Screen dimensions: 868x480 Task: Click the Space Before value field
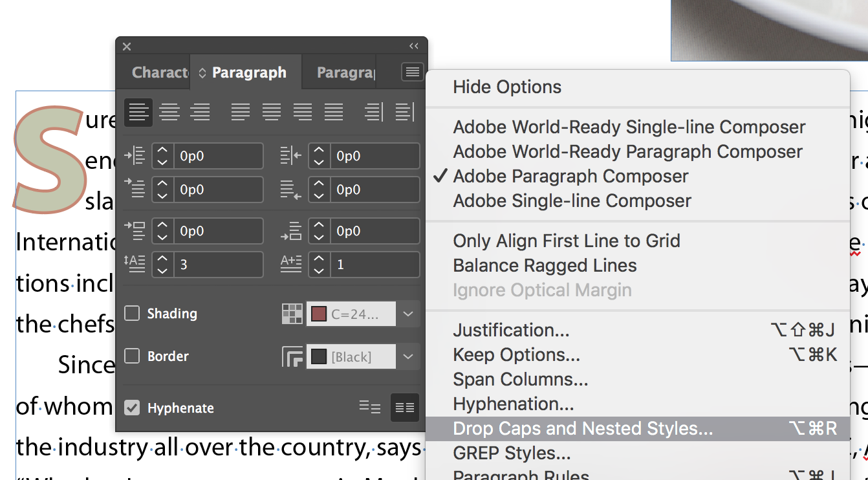point(218,231)
